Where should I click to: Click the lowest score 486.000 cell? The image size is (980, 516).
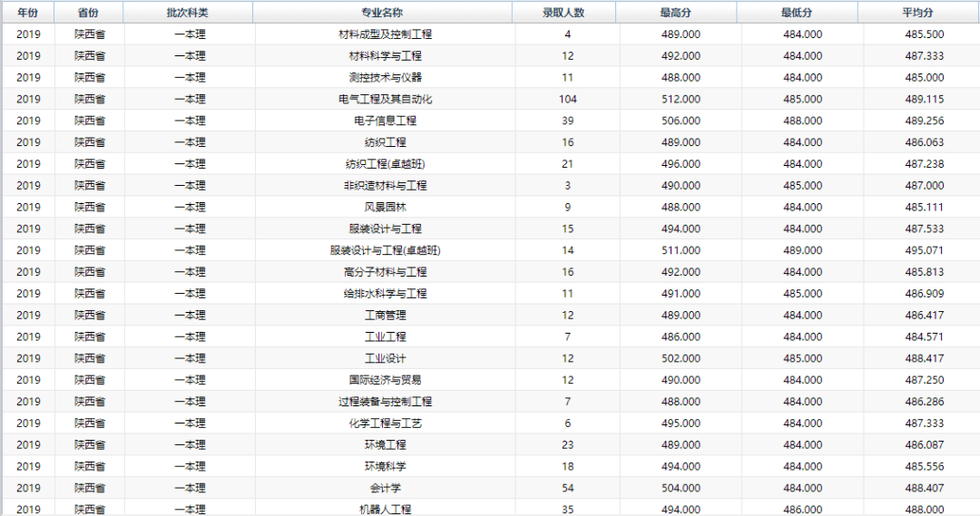click(x=802, y=510)
